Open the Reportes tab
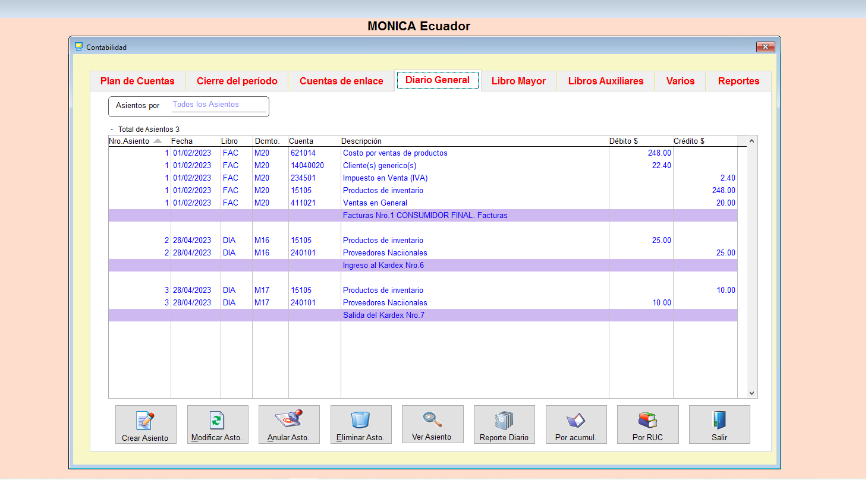The image size is (868, 483). tap(738, 81)
